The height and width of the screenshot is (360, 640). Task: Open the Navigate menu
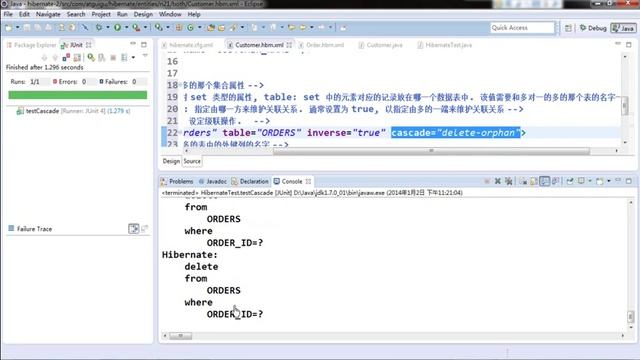[48, 14]
